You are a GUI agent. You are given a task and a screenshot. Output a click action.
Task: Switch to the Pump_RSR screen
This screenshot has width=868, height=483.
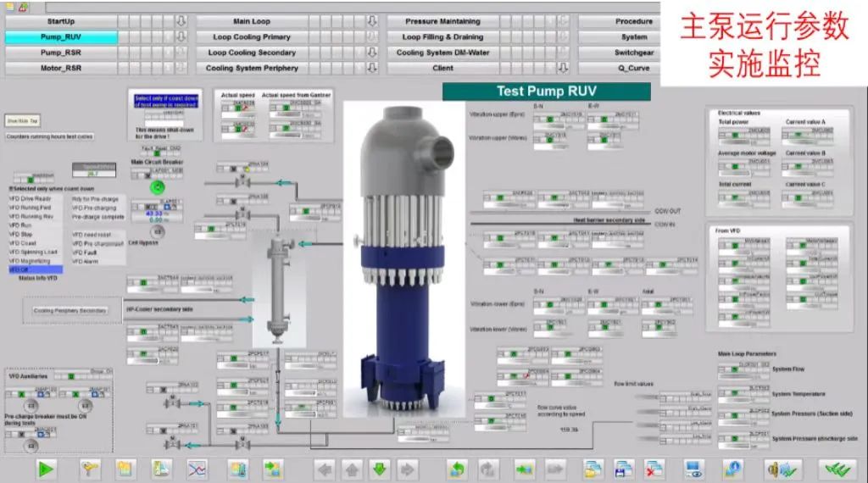coord(60,53)
